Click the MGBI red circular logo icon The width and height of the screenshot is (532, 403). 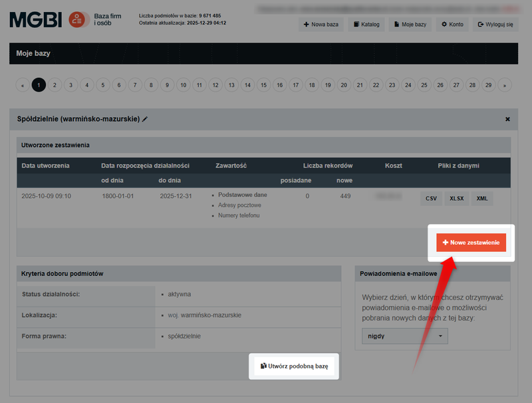(x=78, y=19)
